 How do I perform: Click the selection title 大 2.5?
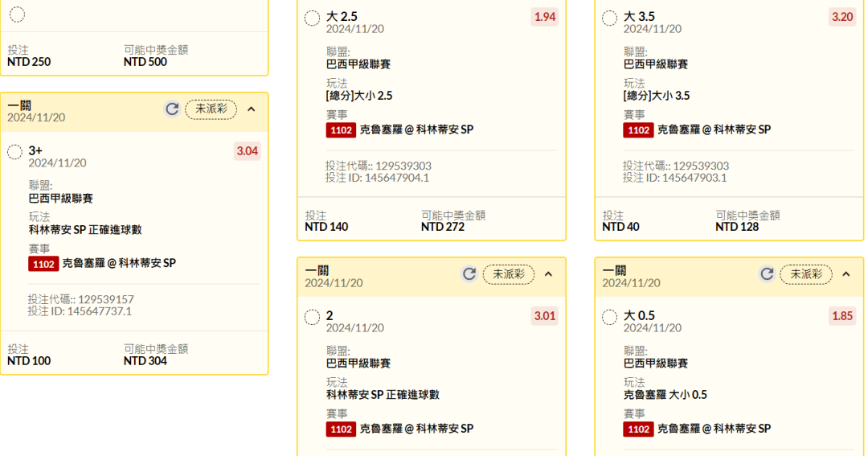pyautogui.click(x=342, y=17)
